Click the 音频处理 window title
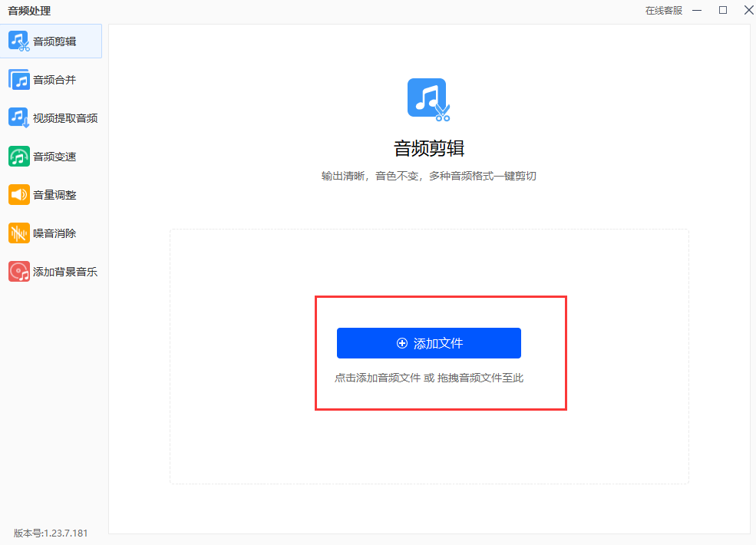Screen dimensions: 756x545 (29, 11)
